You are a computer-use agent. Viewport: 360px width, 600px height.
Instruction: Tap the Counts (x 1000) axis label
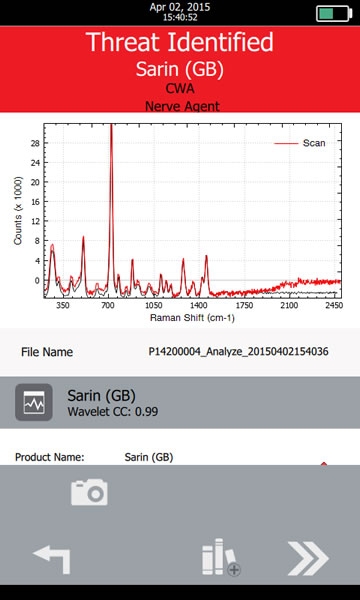18,211
